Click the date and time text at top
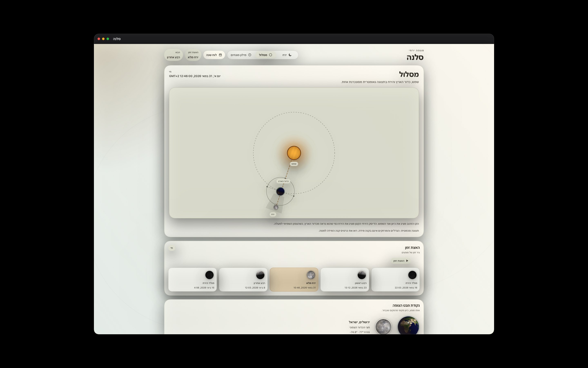The height and width of the screenshot is (368, 588). (195, 76)
